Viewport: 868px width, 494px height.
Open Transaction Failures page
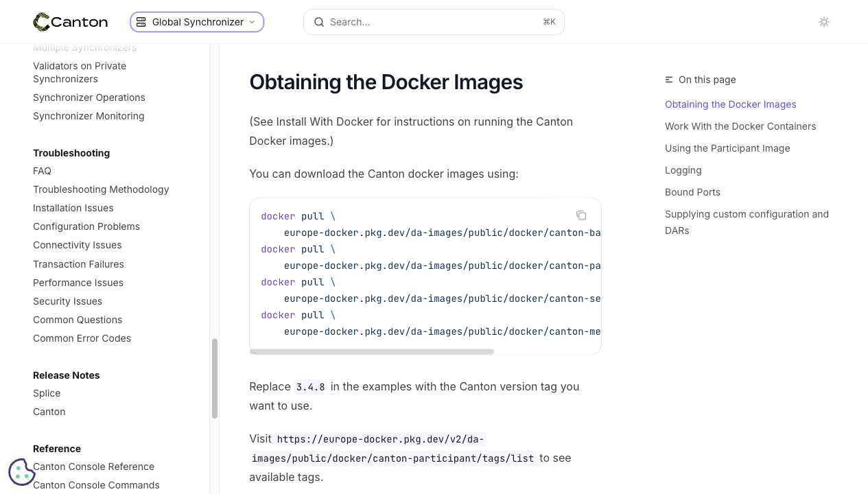78,264
